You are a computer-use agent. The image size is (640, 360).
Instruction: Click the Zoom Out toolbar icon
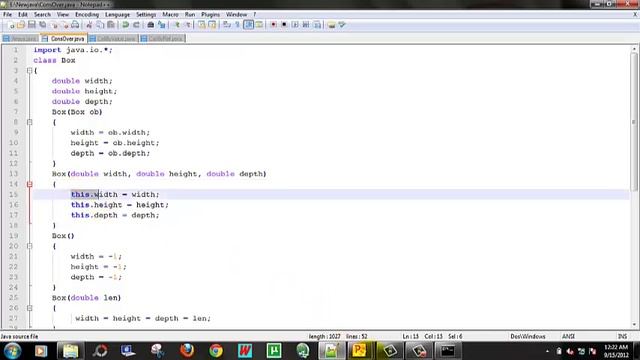[187, 25]
